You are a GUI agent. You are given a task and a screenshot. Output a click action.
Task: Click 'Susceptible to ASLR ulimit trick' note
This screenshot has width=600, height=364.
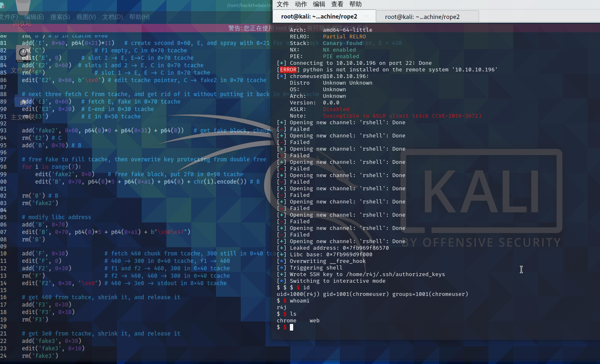pyautogui.click(x=402, y=116)
